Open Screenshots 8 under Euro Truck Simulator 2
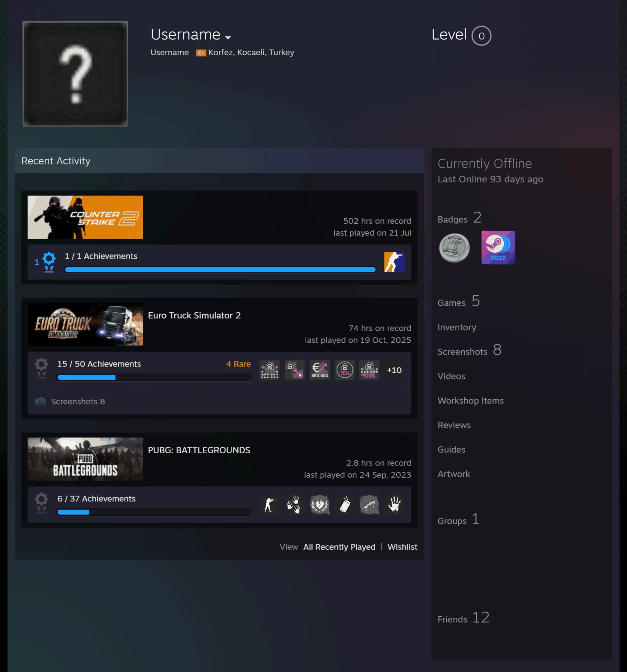The image size is (627, 672). pyautogui.click(x=78, y=401)
